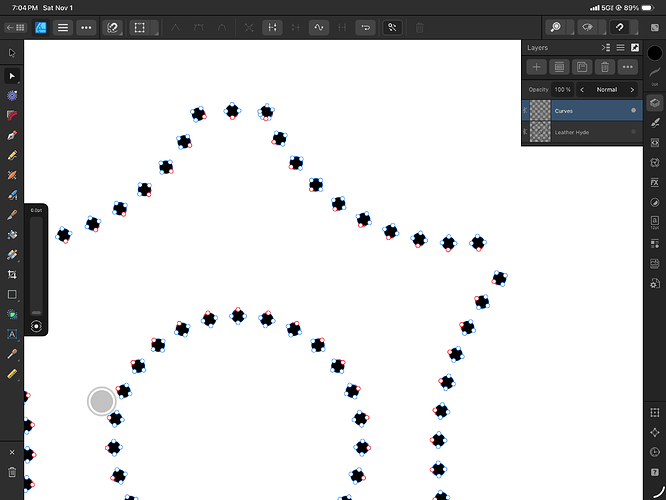Toggle visibility of Leather Hyde layer
Screen dimensions: 666x500
click(x=634, y=131)
